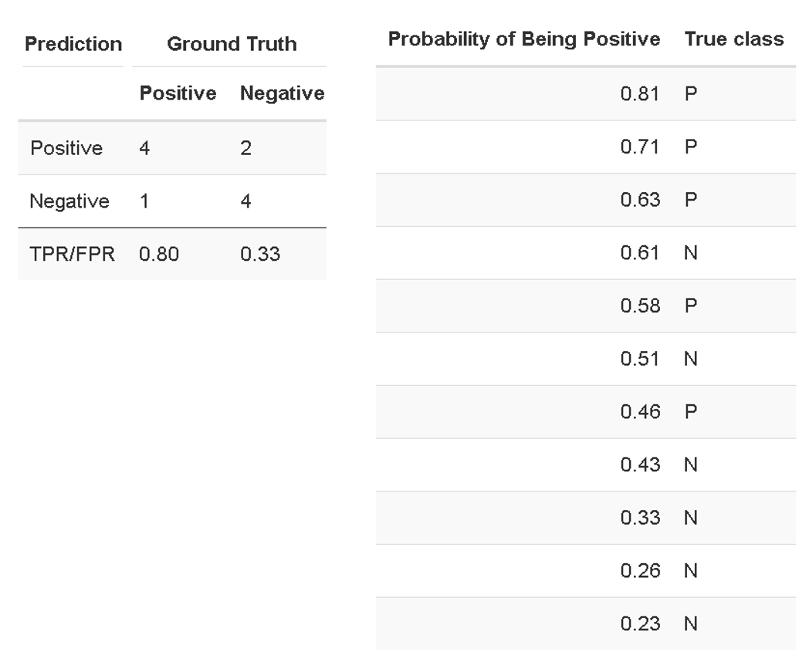The width and height of the screenshot is (809, 672).
Task: Select the 0.71 probability cell
Action: point(640,147)
